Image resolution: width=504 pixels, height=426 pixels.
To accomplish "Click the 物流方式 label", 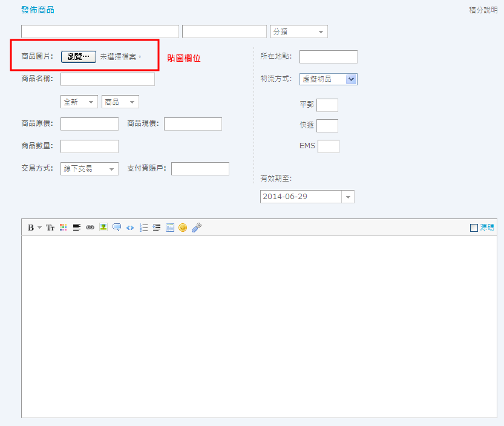I will pyautogui.click(x=276, y=79).
